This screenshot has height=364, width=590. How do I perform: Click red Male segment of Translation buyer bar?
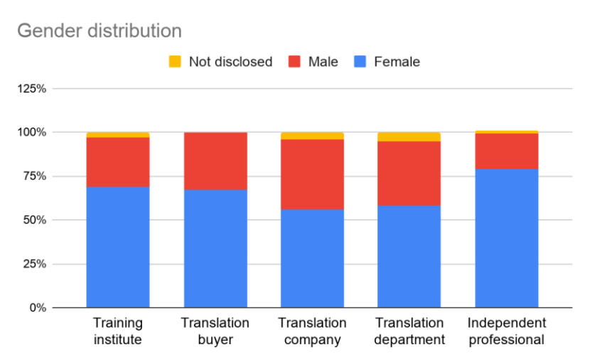[215, 161]
